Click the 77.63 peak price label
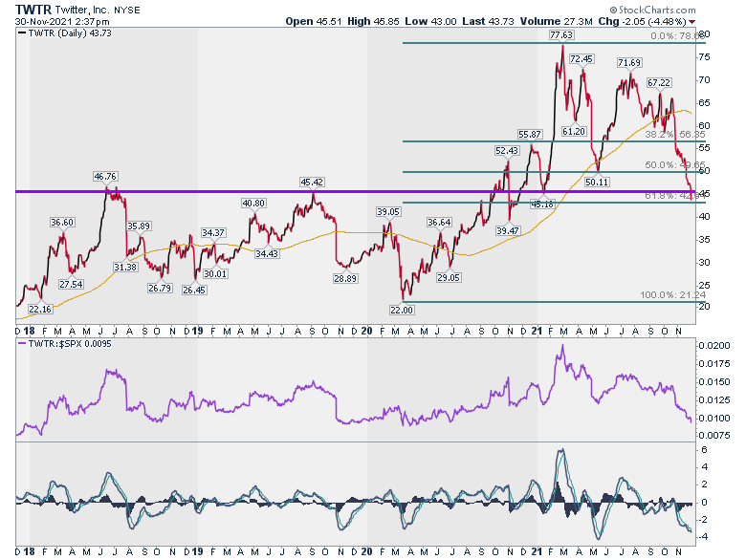This screenshot has width=746, height=560. [561, 34]
